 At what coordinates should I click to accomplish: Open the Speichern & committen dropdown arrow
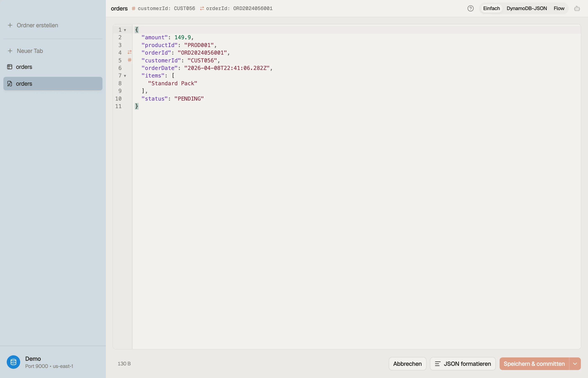click(x=575, y=364)
